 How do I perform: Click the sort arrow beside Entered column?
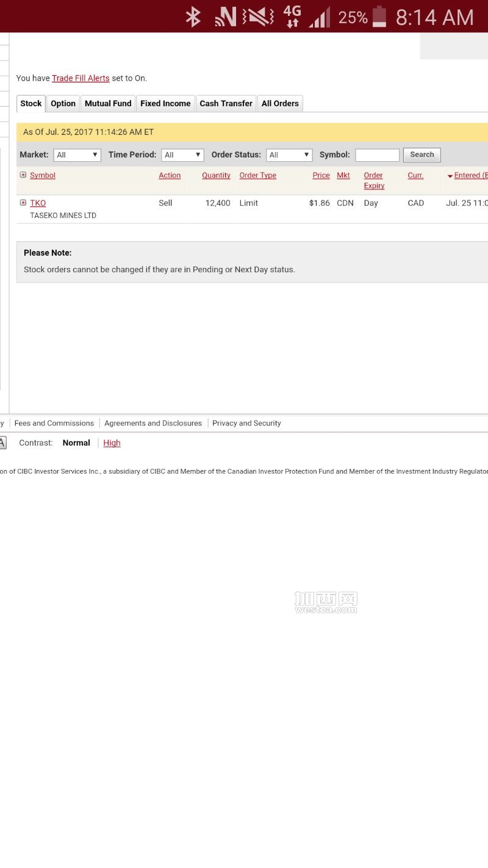pyautogui.click(x=450, y=176)
